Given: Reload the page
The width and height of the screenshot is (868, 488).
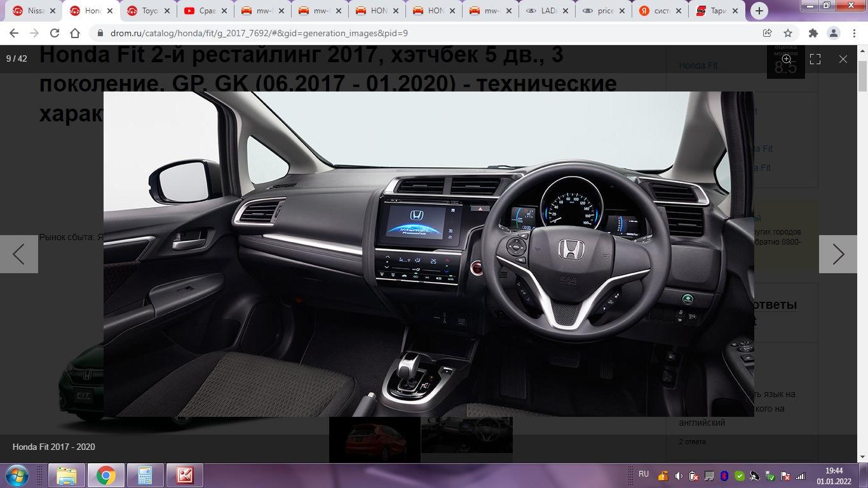Looking at the screenshot, I should pos(55,33).
